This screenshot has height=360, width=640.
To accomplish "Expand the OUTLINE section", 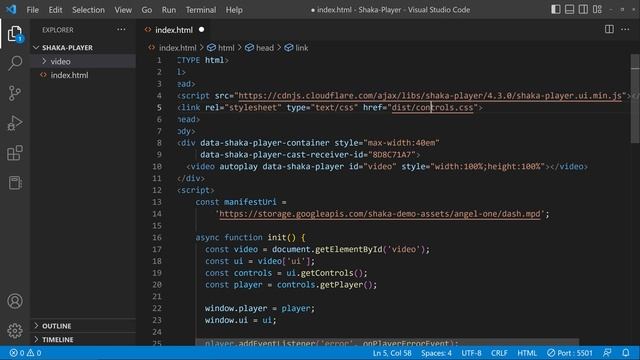I will 57,326.
